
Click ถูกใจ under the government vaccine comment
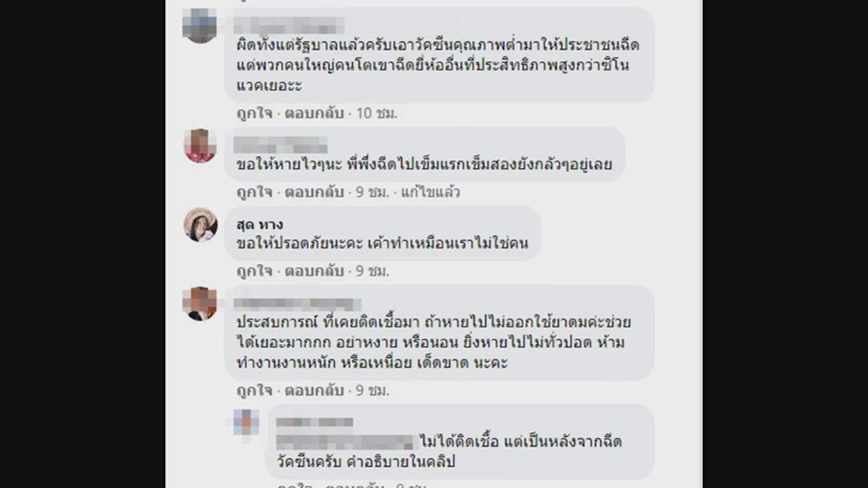coord(254,113)
